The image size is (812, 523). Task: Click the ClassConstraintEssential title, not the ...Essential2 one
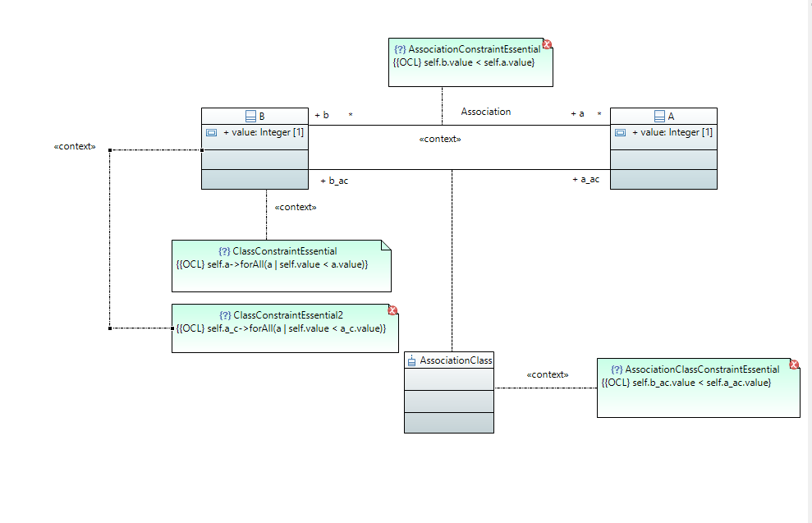(285, 251)
